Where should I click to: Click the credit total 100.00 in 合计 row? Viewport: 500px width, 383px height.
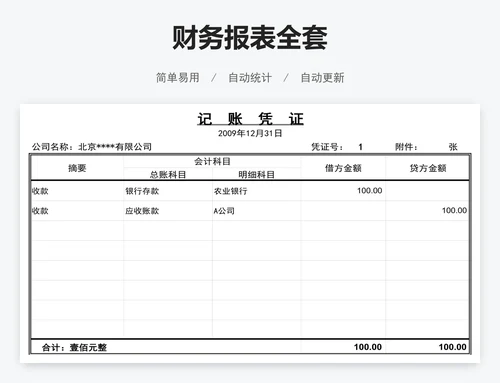[x=453, y=347]
